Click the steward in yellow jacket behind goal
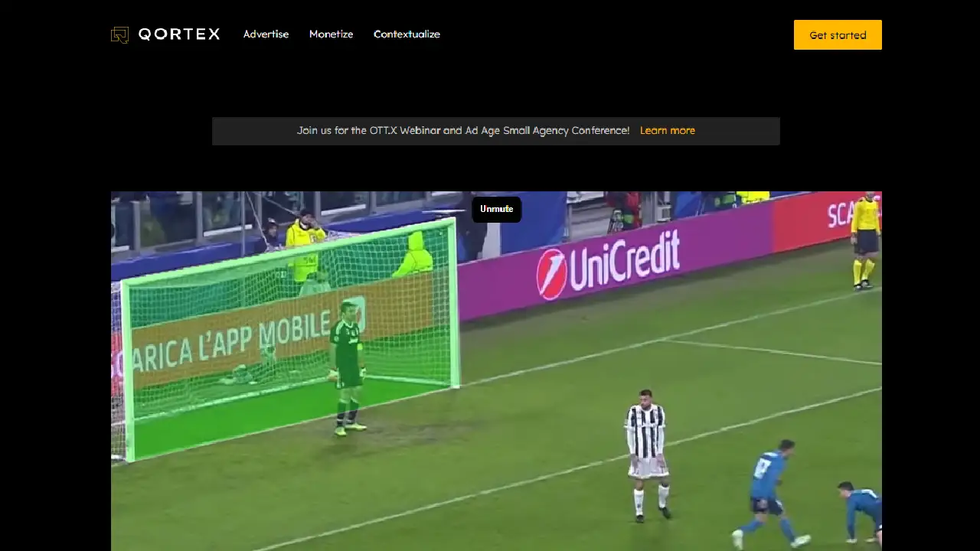The height and width of the screenshot is (551, 980). 305,243
